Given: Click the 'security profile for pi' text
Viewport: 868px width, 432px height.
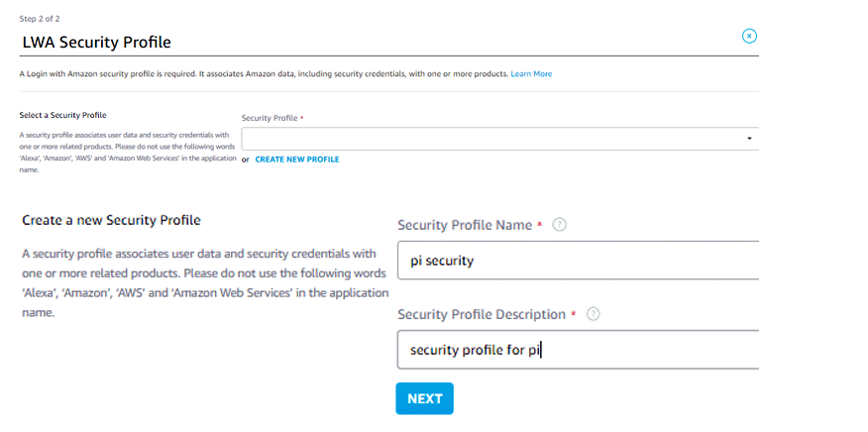Looking at the screenshot, I should (x=475, y=350).
